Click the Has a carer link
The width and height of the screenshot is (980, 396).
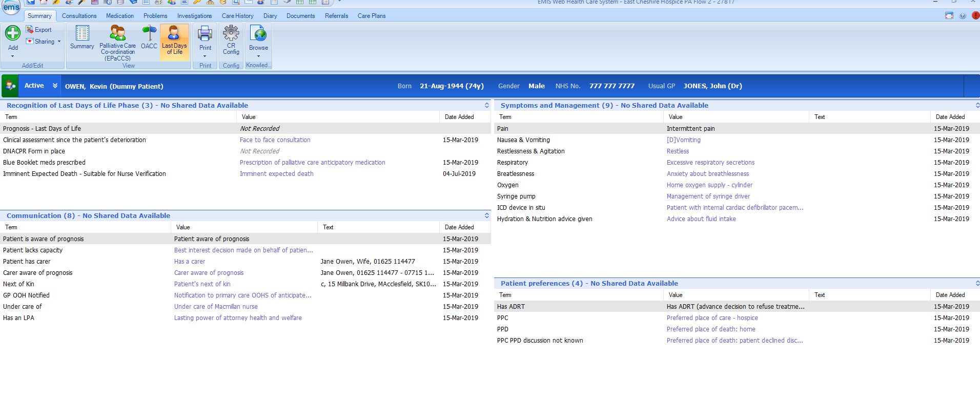pos(190,262)
